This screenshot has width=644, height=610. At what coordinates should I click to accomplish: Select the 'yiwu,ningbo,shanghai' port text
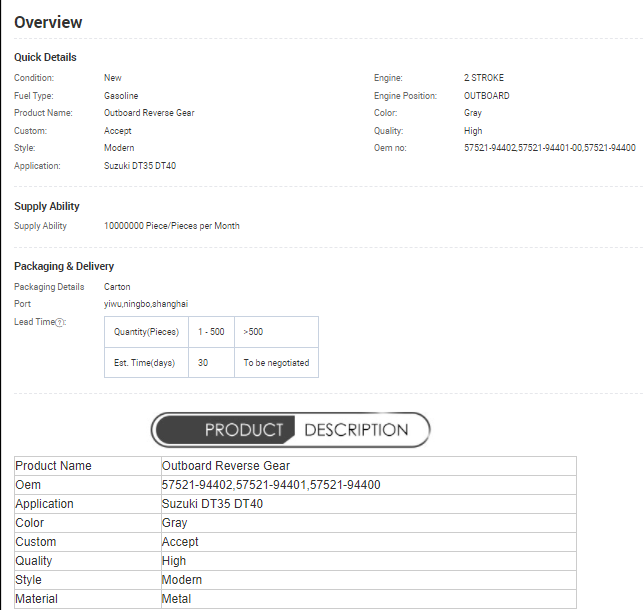tap(146, 304)
